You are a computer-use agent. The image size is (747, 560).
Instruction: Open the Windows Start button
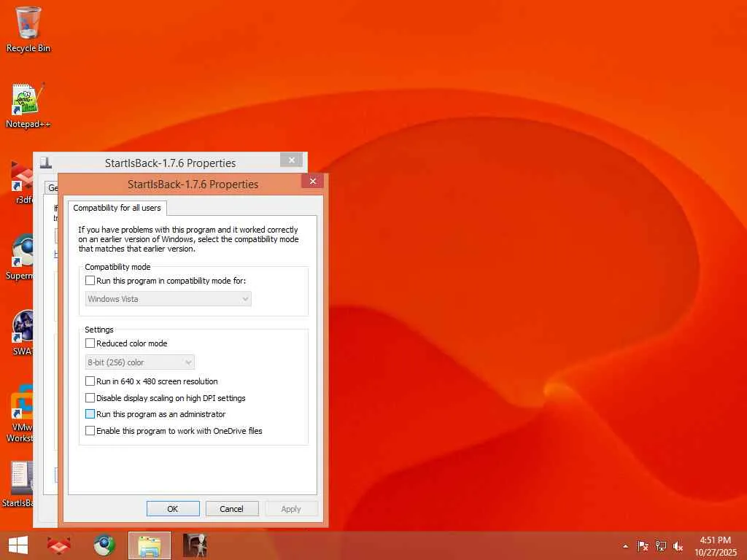[18, 545]
